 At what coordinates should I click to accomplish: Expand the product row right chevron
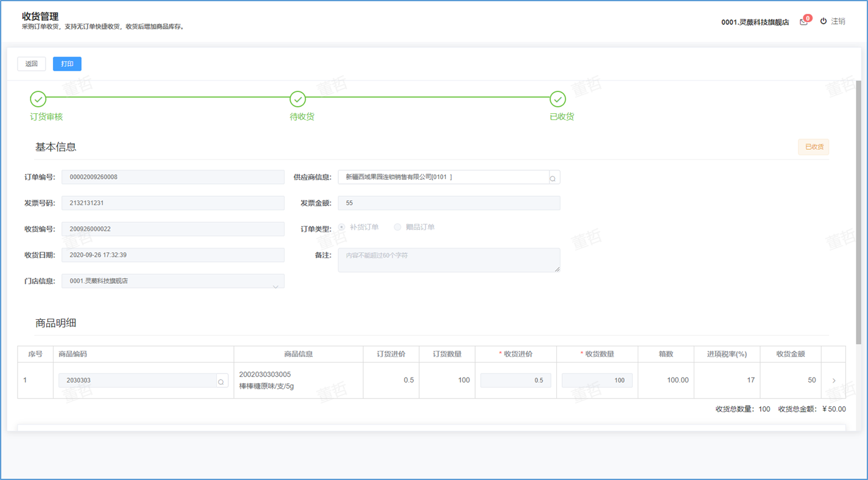833,381
